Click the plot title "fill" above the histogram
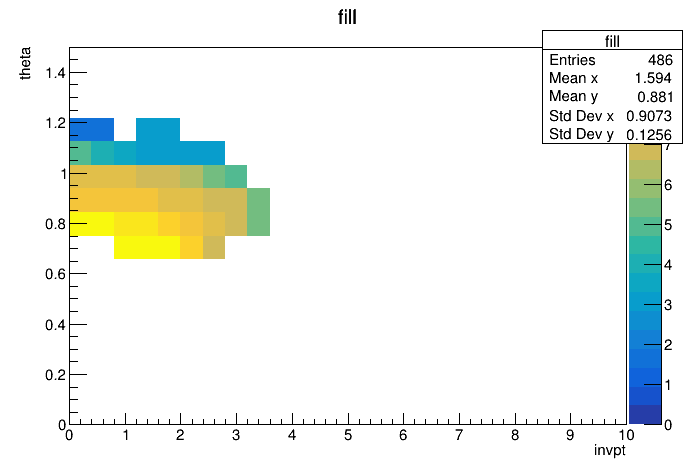Viewport: 696px width, 472px height. (x=347, y=17)
